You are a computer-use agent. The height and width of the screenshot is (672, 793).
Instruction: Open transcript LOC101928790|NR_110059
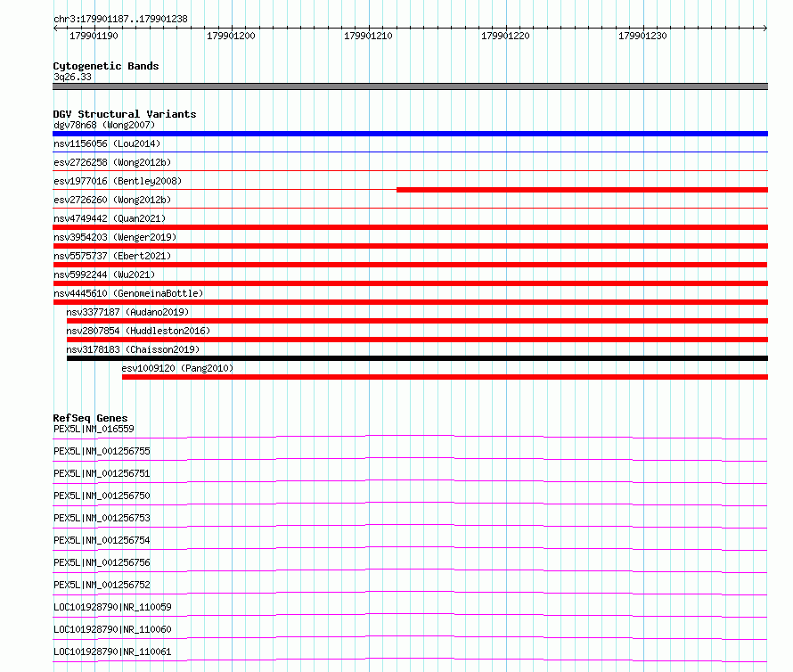112,607
